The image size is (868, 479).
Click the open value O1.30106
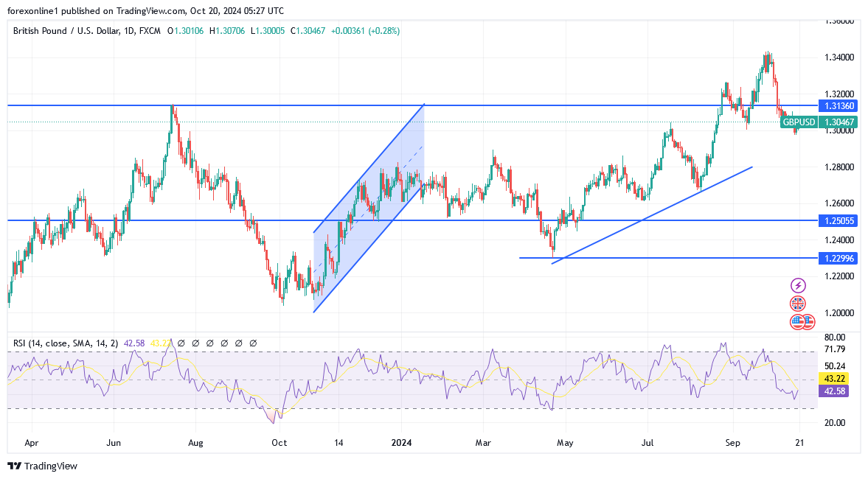186,31
